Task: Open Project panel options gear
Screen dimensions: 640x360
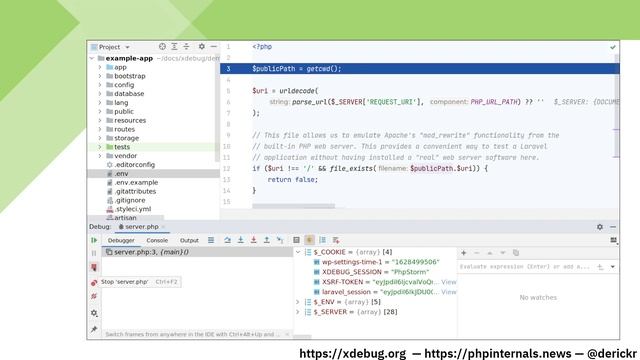Action: click(202, 47)
